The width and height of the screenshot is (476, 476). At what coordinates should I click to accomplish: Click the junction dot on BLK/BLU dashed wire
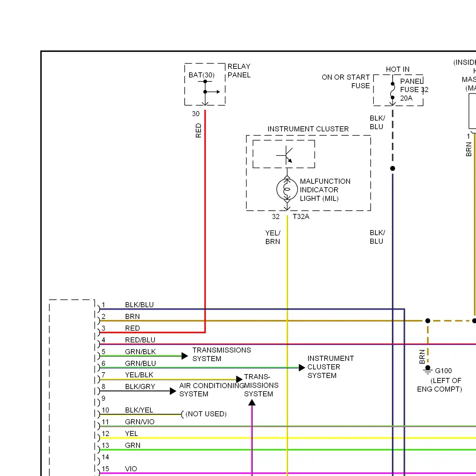click(x=393, y=168)
